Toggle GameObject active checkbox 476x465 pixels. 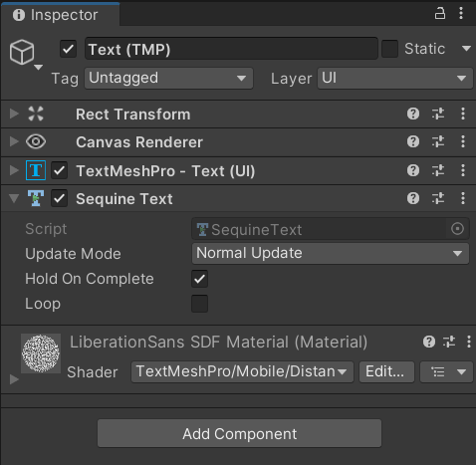tap(68, 49)
